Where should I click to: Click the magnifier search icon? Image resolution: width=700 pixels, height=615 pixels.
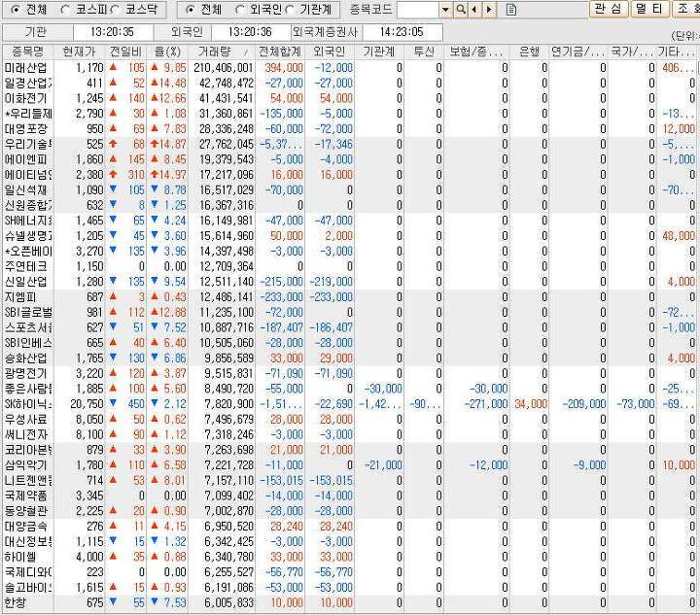(461, 10)
